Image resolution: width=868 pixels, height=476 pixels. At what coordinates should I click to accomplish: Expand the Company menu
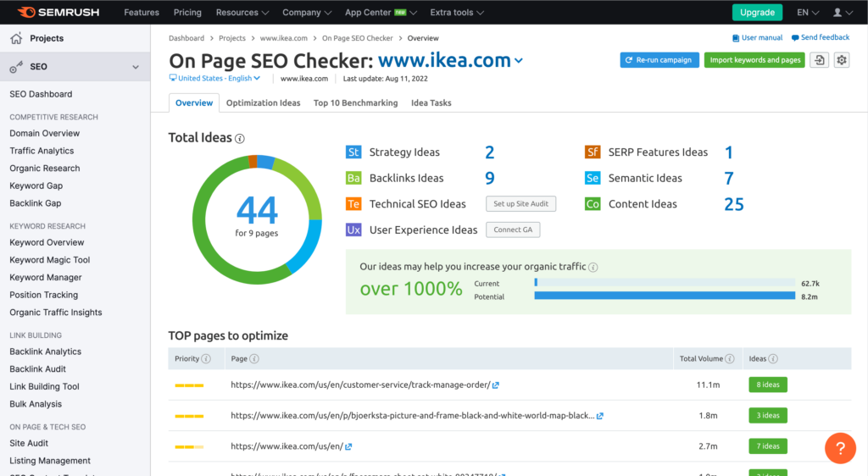coord(307,12)
